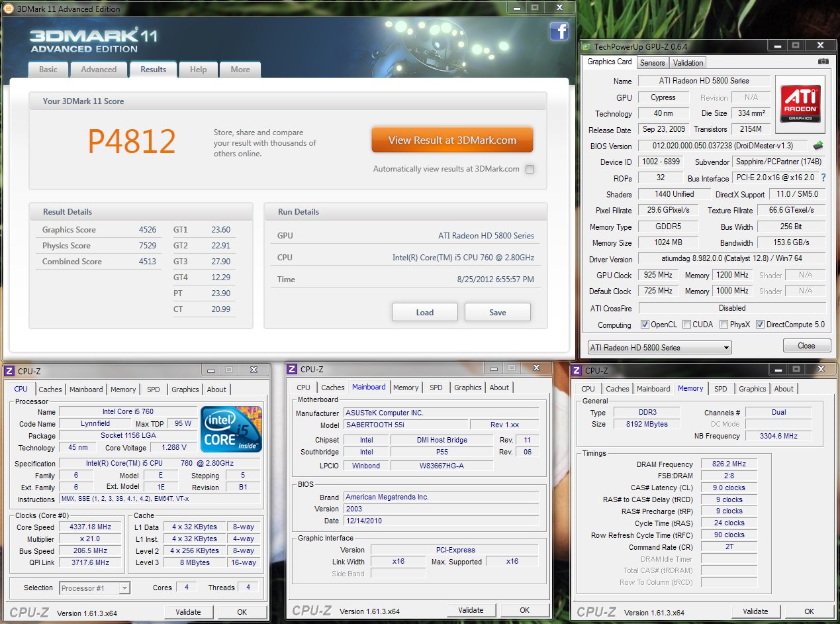Click the Bus Interface question mark icon
This screenshot has height=624, width=840.
(x=823, y=178)
